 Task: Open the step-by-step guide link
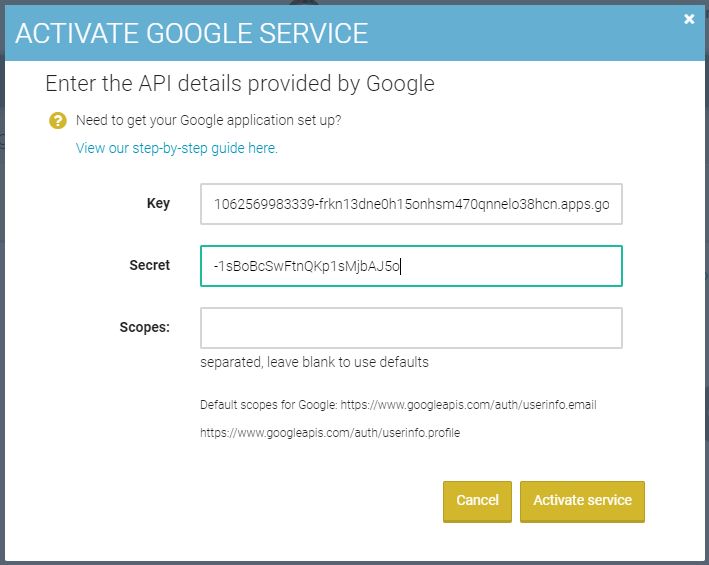pyautogui.click(x=177, y=148)
